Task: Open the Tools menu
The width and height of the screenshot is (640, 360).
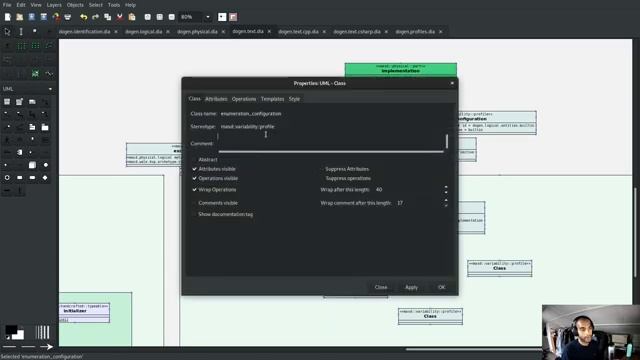Action: 114,5
